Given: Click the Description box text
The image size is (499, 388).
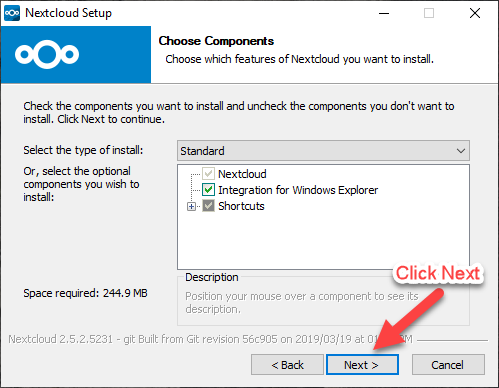Looking at the screenshot, I should point(302,303).
